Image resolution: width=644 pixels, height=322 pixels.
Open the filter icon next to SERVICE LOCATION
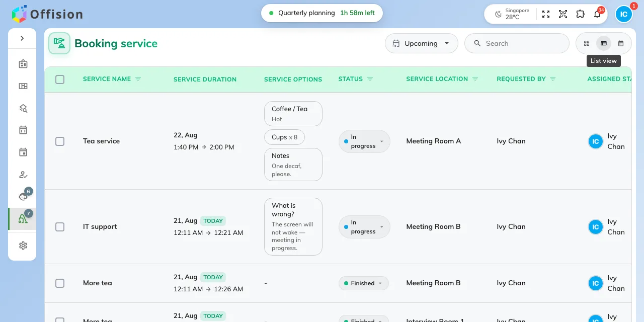(x=475, y=79)
